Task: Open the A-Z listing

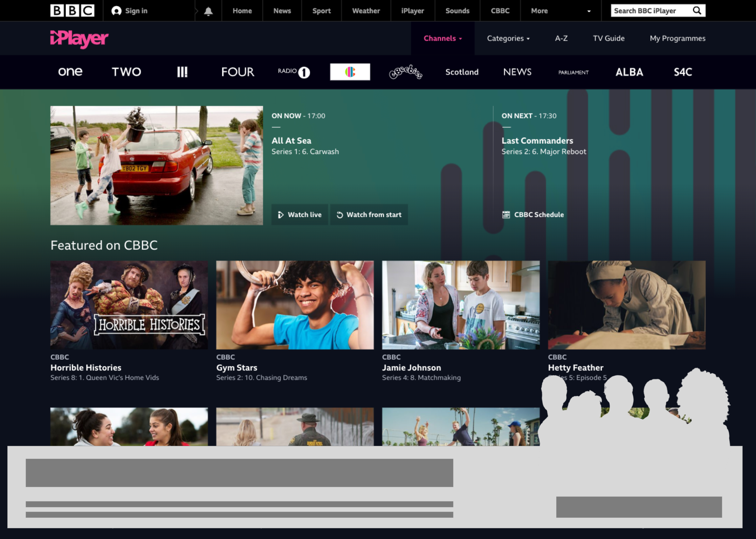Action: point(561,38)
